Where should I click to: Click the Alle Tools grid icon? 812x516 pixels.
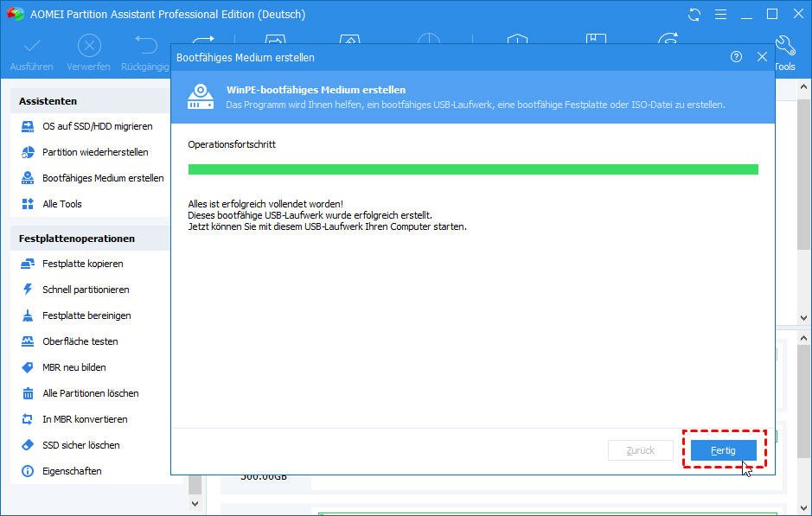pyautogui.click(x=28, y=204)
